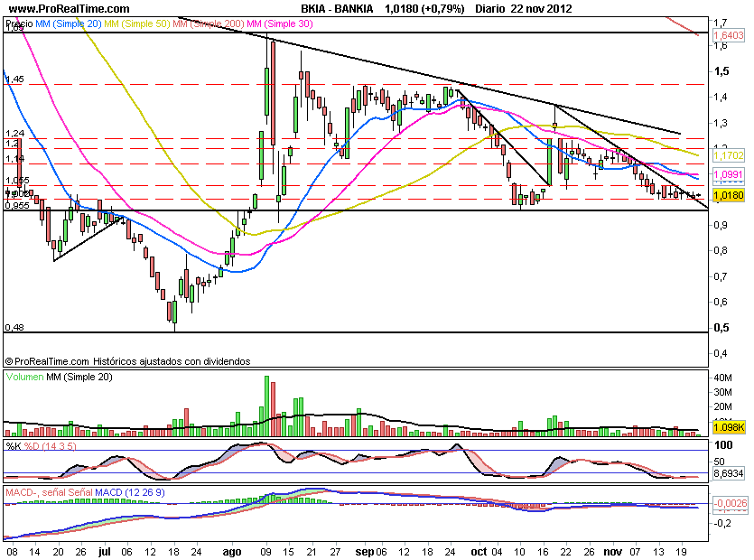Screen dimensions: 754x560
Task: Click the 1,0180 (+0,79%) quote text
Action: (x=424, y=9)
